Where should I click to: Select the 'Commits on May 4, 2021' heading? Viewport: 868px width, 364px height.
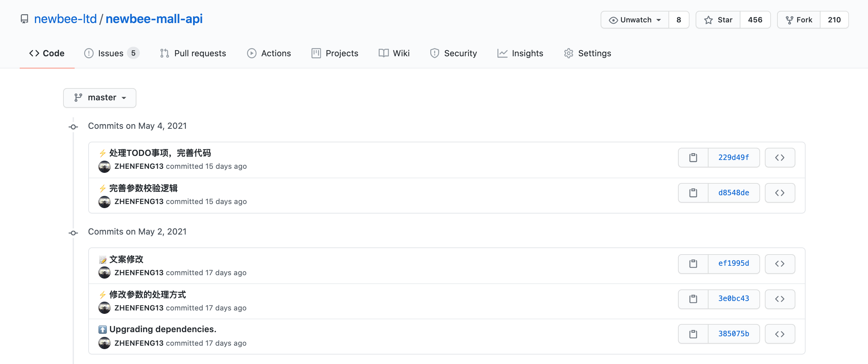tap(137, 126)
